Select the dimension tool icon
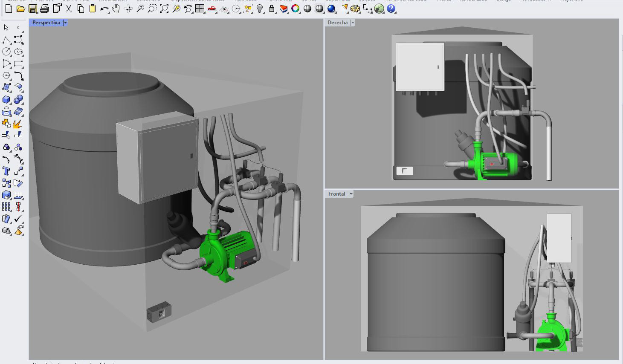Image resolution: width=623 pixels, height=364 pixels. tap(367, 9)
